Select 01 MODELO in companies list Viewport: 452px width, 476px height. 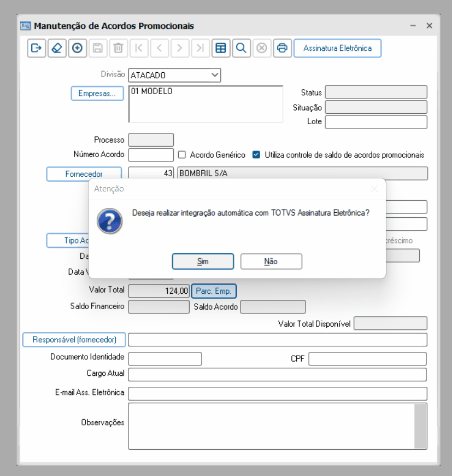151,91
